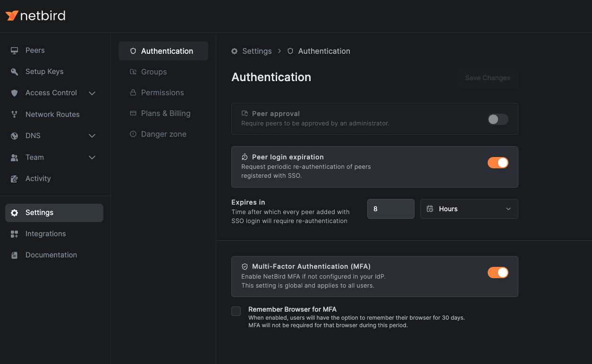The width and height of the screenshot is (592, 364).
Task: Click the Activity log icon
Action: [x=15, y=179]
